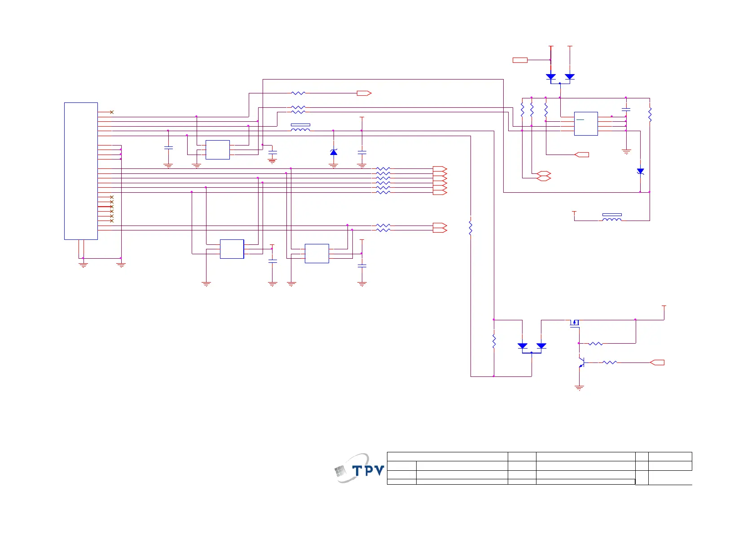Screen dimensions: 756x535
Task: Select the MOSFET gate pull-up resistor
Action: pos(595,344)
